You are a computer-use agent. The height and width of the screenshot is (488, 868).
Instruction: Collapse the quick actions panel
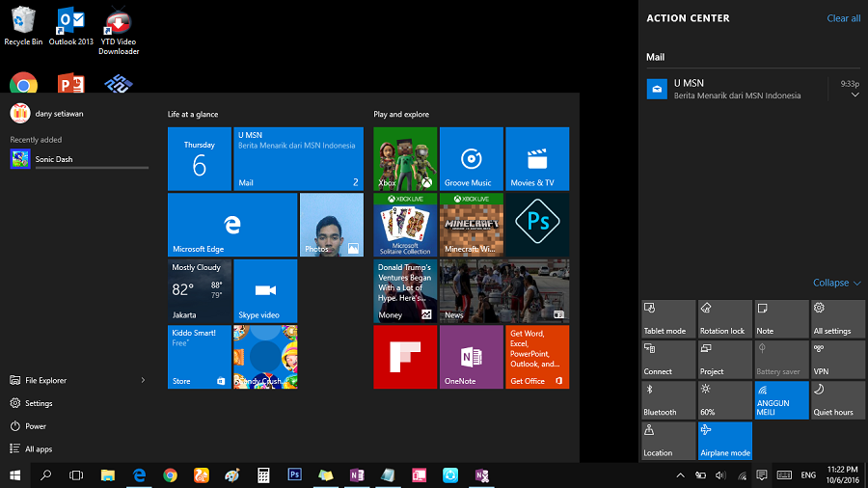coord(836,283)
